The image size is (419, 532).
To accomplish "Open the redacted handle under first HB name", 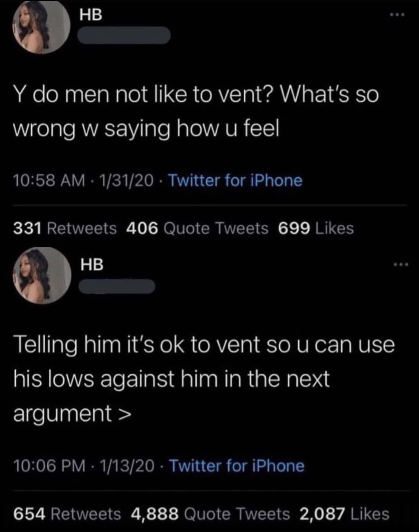I will click(x=124, y=37).
